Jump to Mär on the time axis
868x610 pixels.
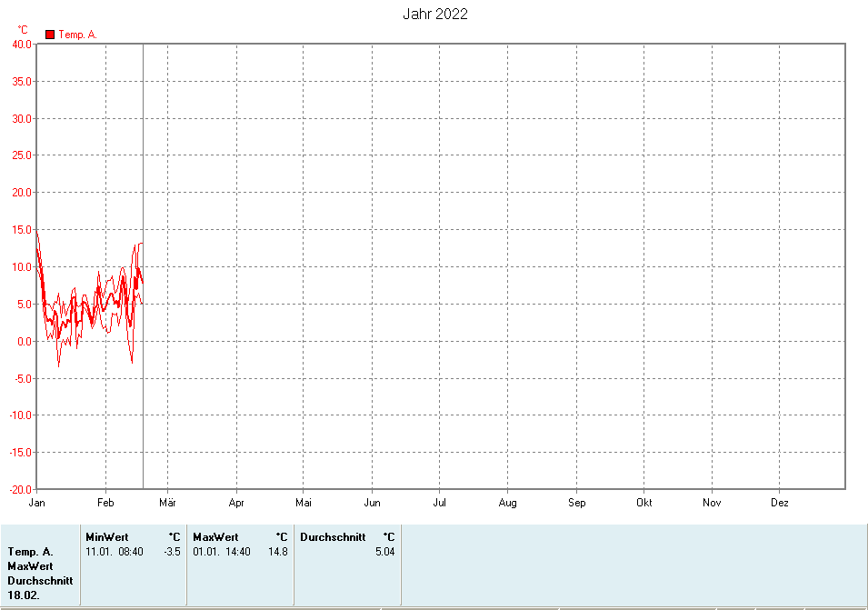point(167,503)
